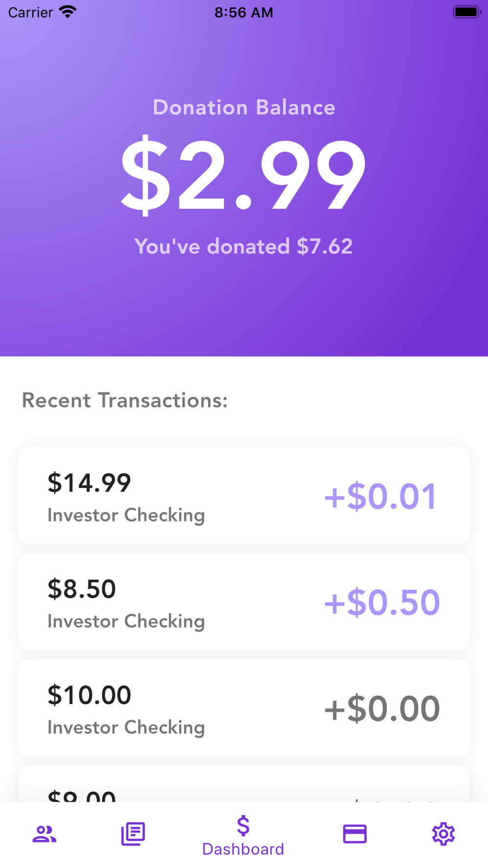Tap the Recent Transactions heading
The image size is (488, 868).
pos(125,400)
